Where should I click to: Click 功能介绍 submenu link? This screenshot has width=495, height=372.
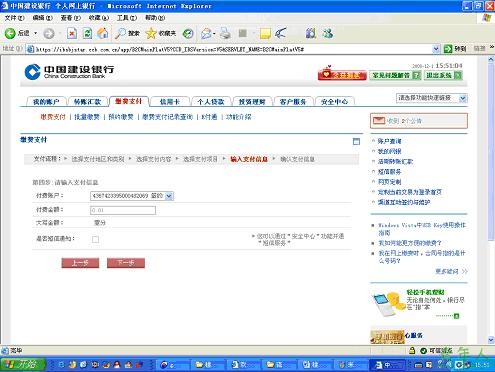click(x=238, y=117)
